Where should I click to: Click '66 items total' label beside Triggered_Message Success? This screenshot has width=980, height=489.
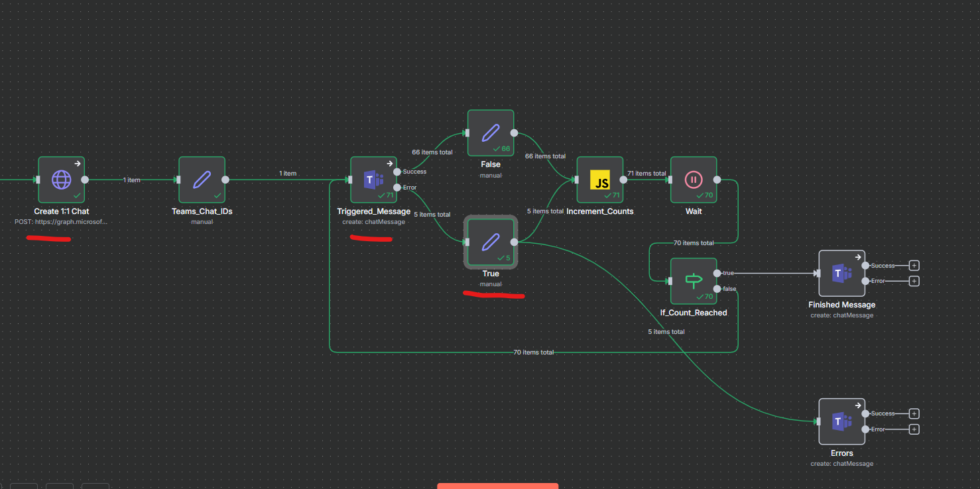click(432, 152)
